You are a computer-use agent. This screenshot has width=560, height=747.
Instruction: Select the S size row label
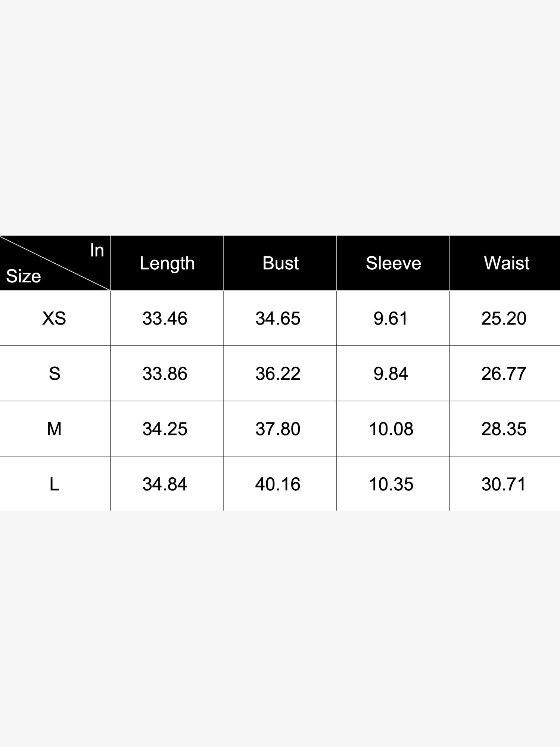coord(55,373)
